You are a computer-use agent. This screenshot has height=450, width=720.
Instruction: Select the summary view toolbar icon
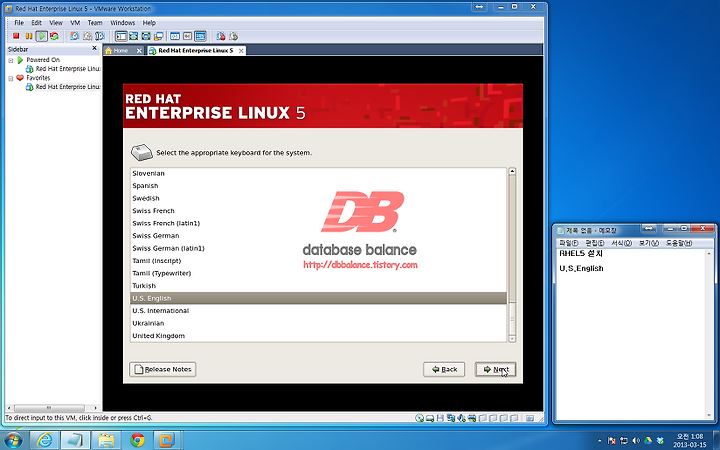pyautogui.click(x=175, y=36)
